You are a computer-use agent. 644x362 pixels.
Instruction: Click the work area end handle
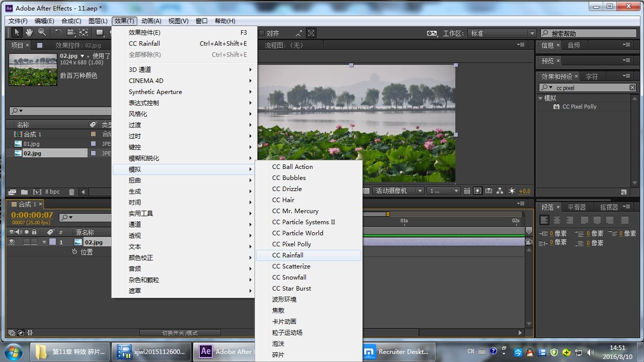387,214
